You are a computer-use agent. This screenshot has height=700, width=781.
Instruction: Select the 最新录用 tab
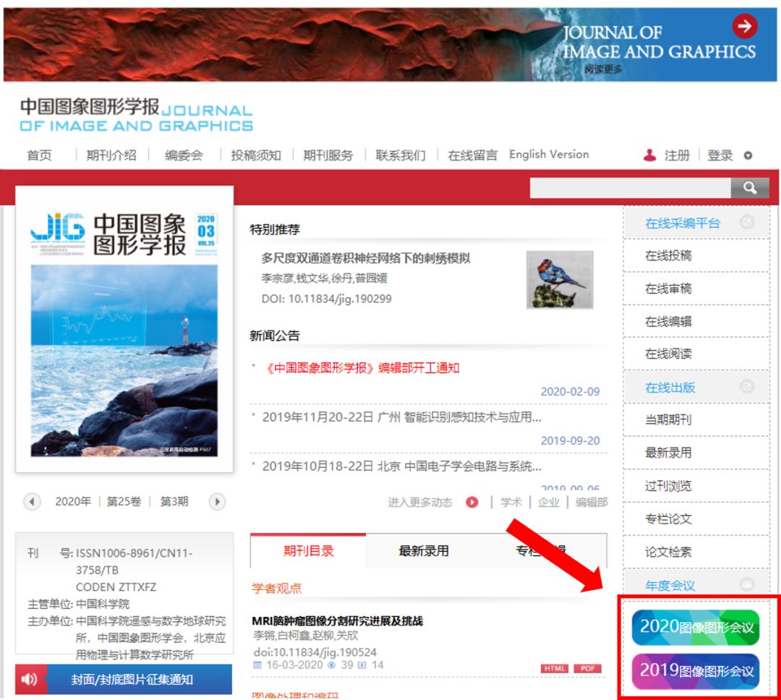tap(424, 550)
